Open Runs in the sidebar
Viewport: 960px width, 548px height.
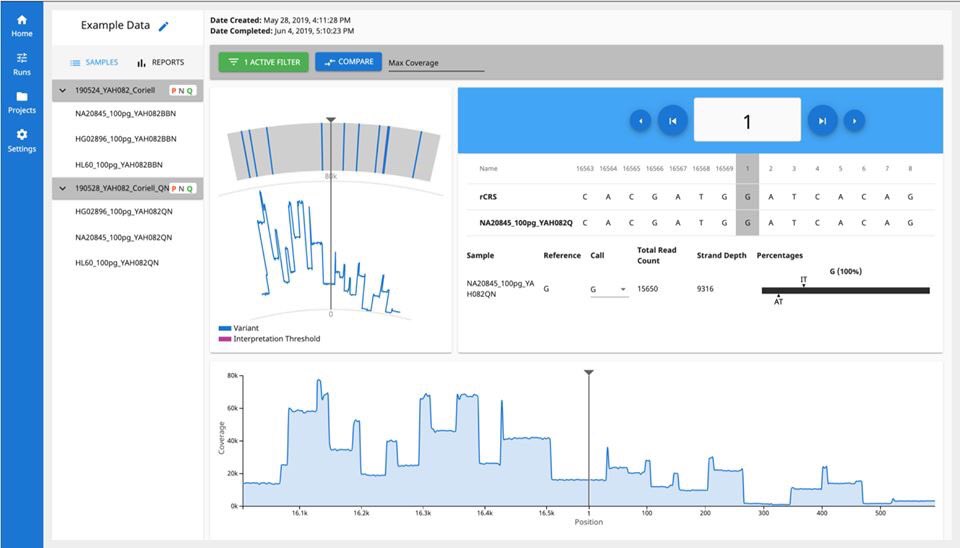[21, 64]
